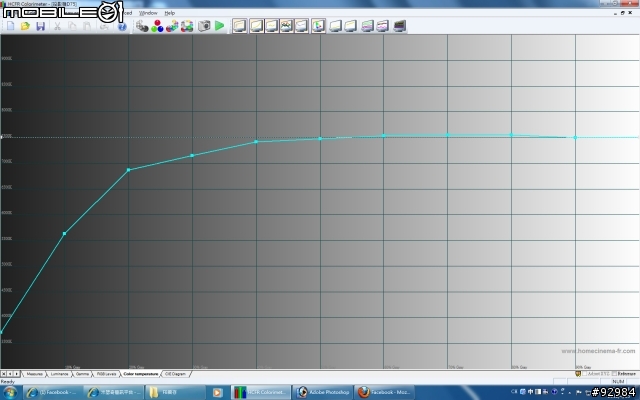Toggle the first graph view monitor icon
640x400 pixels.
tap(240, 26)
